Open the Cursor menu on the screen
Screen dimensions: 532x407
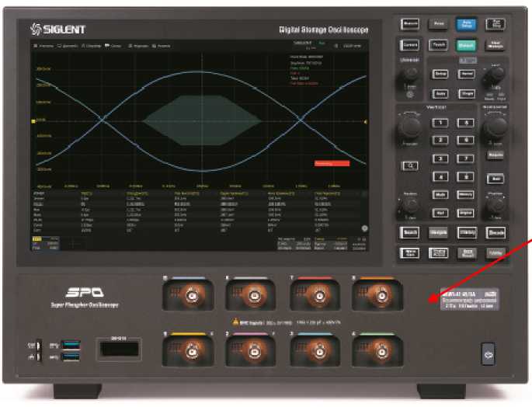116,46
